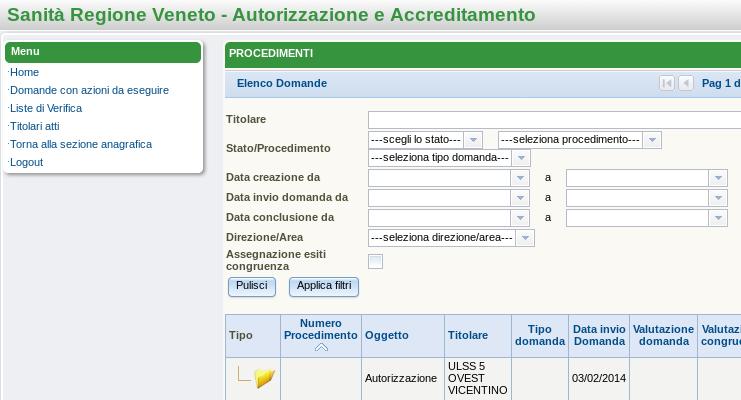The width and height of the screenshot is (741, 400).
Task: Click the Logout link
Action: click(26, 162)
